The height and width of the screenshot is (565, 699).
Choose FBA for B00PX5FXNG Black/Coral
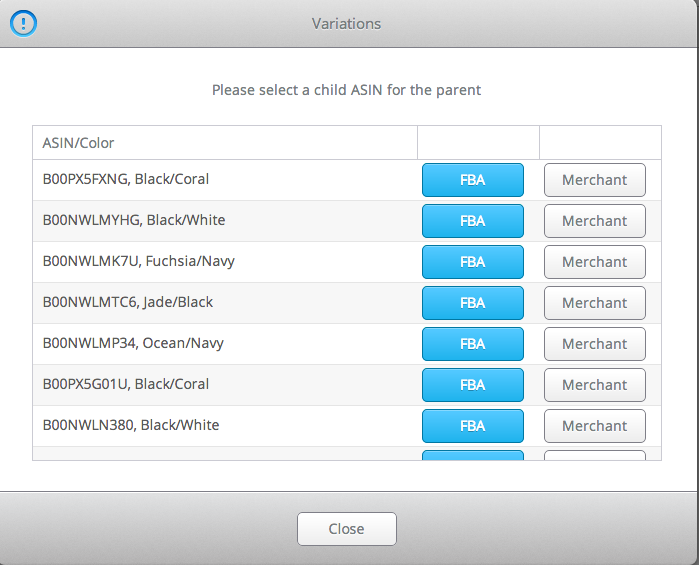tap(473, 180)
